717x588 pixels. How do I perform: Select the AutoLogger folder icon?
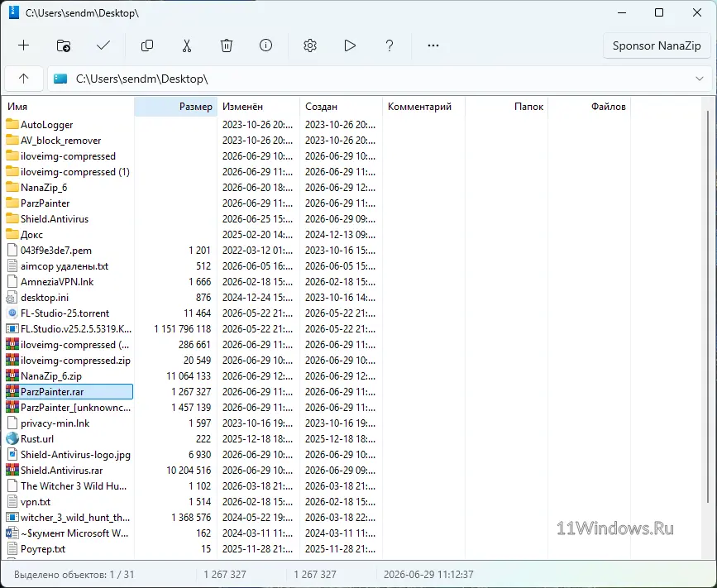(x=12, y=124)
